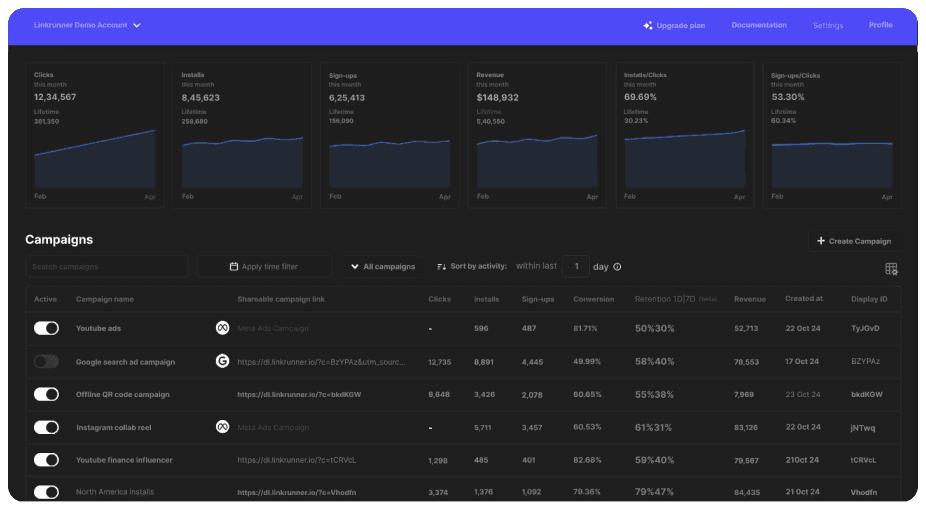Click the Sort by activity label
This screenshot has width=926, height=510.
pyautogui.click(x=478, y=266)
